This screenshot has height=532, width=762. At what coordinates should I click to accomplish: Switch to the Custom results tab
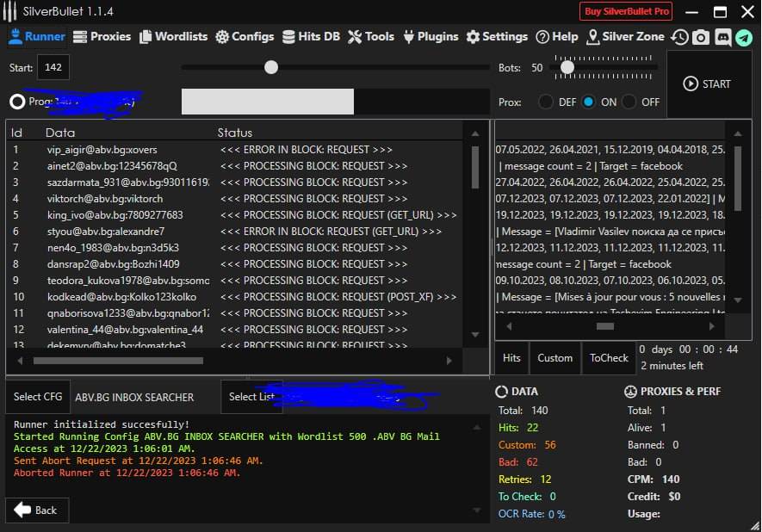tap(554, 358)
